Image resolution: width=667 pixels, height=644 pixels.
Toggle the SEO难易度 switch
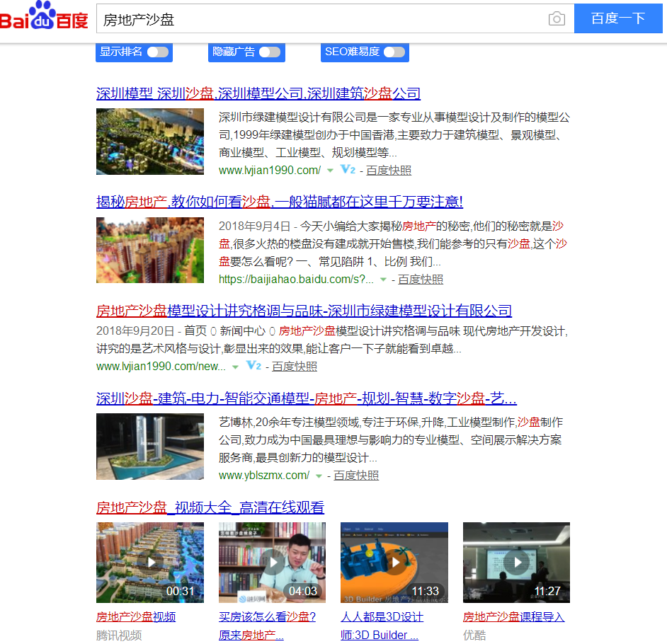[394, 52]
